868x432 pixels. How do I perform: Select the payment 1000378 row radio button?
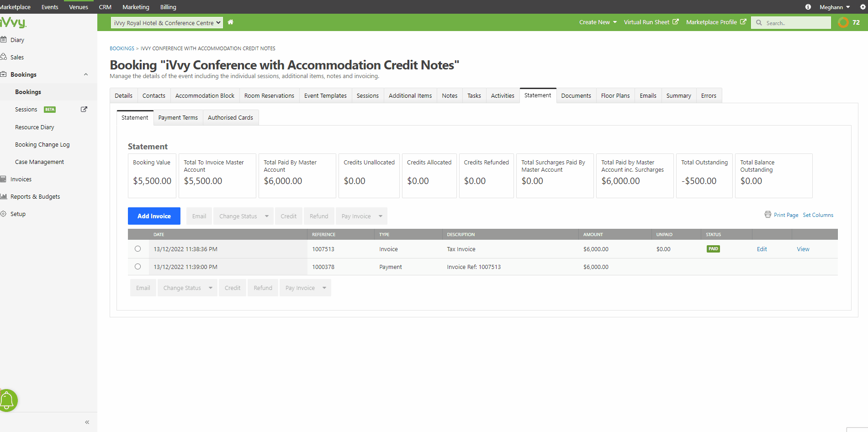(x=138, y=267)
